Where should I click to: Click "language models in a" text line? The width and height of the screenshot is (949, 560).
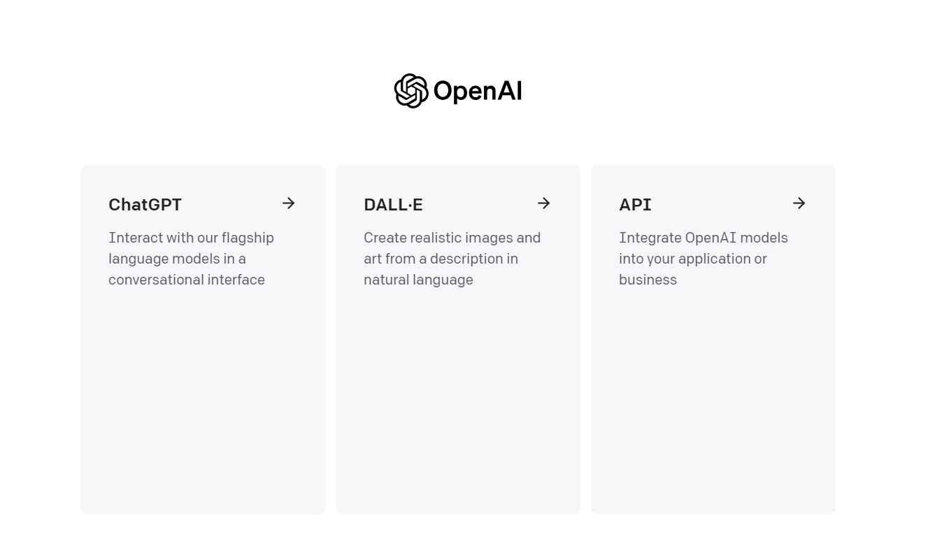(x=177, y=259)
